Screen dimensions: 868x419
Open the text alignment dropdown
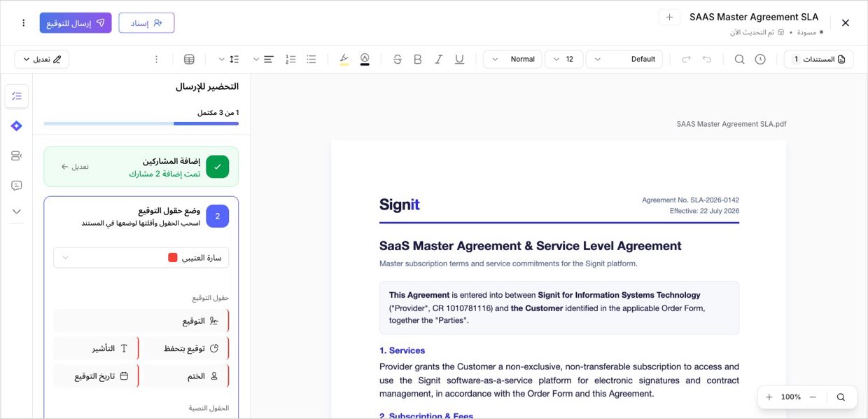[x=263, y=60]
